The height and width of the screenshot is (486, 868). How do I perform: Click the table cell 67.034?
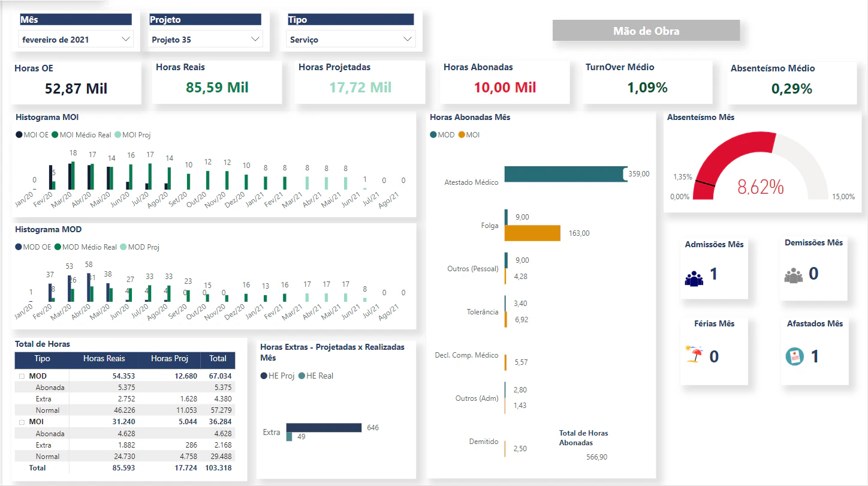point(219,376)
